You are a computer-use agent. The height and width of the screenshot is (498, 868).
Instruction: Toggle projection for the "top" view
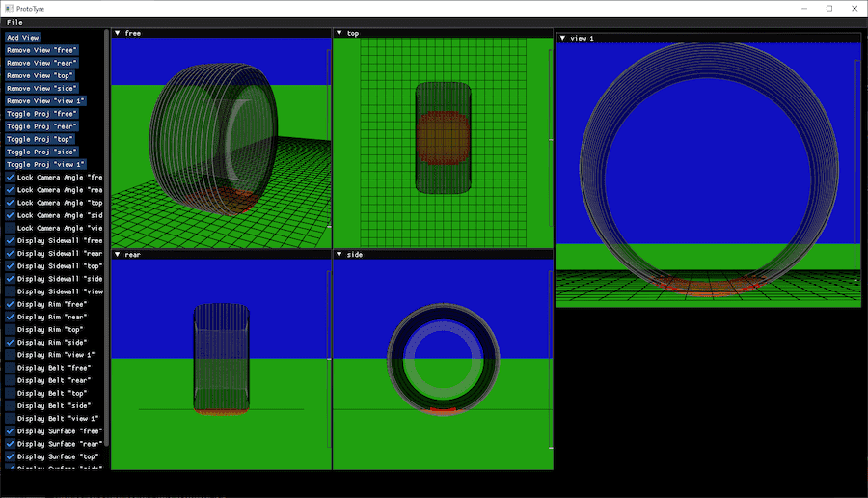coord(41,139)
